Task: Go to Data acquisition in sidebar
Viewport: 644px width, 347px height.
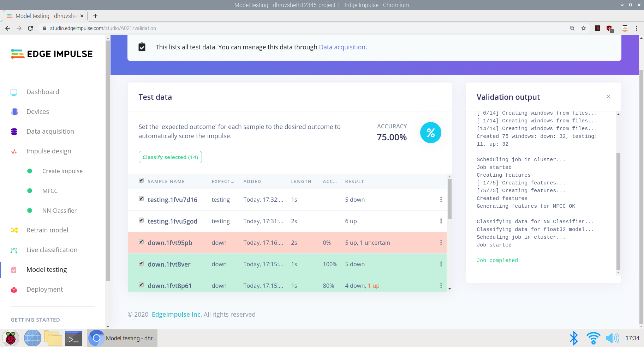Action: click(50, 132)
